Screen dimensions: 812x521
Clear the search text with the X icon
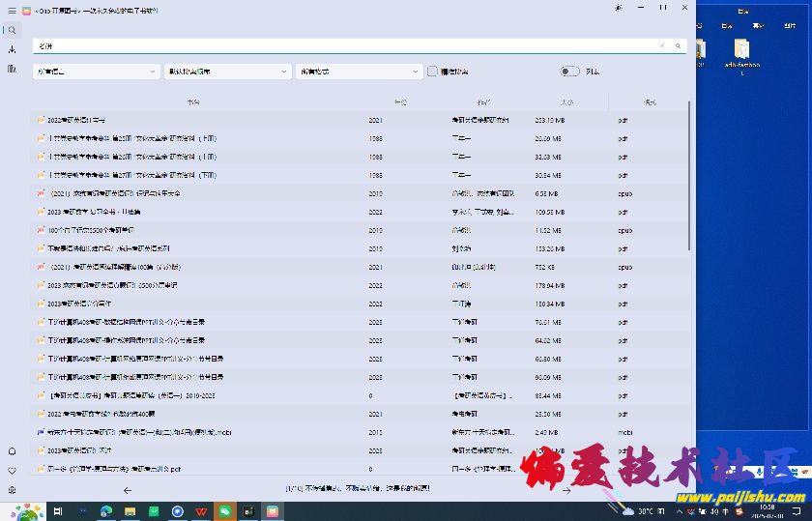(662, 45)
